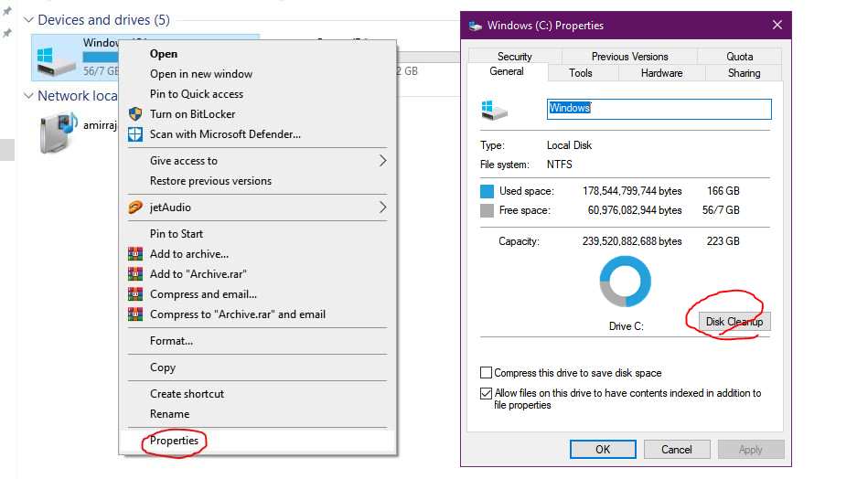This screenshot has height=479, width=868.
Task: Click the "239,520,882,688 bytes" capacity value
Action: click(x=632, y=241)
